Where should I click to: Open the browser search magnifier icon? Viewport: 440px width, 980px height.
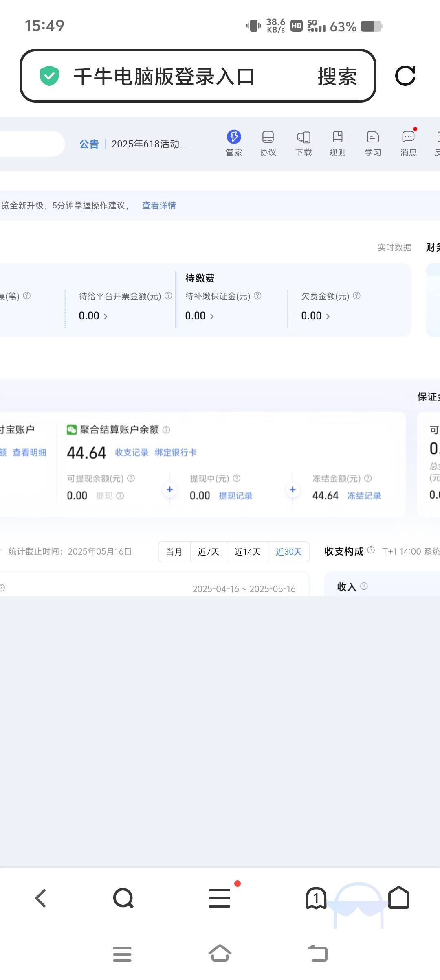[x=123, y=898]
